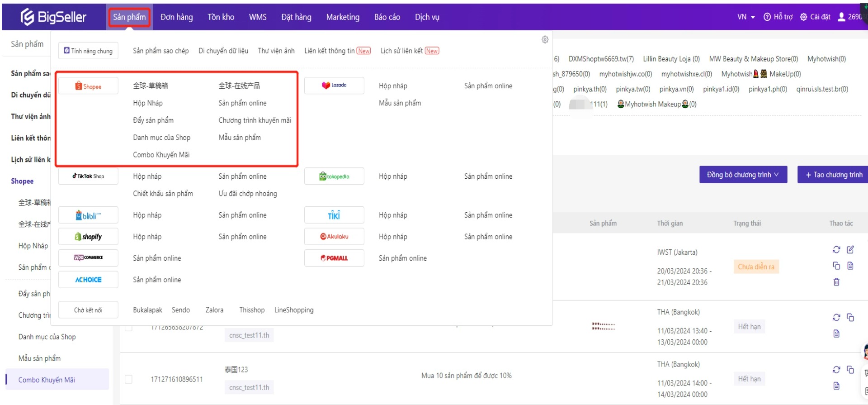Copy the Bangkok 11/03/2024 13:40 promotion
868x405 pixels.
(x=850, y=317)
